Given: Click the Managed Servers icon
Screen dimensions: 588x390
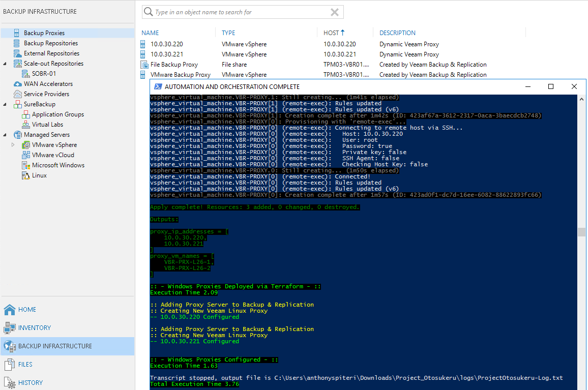Looking at the screenshot, I should pyautogui.click(x=18, y=135).
